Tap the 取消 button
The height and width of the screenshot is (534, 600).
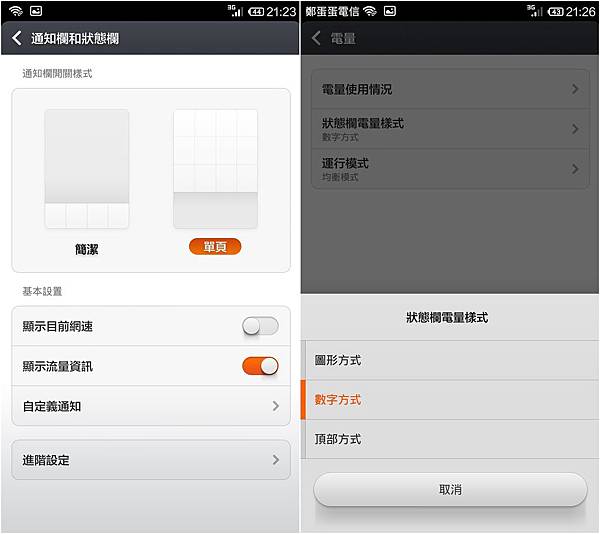click(x=450, y=490)
